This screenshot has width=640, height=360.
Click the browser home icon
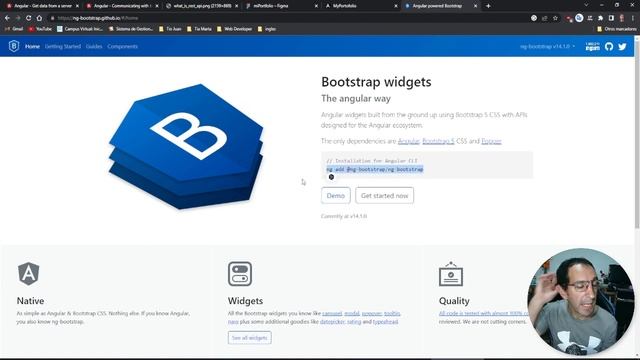(x=39, y=18)
